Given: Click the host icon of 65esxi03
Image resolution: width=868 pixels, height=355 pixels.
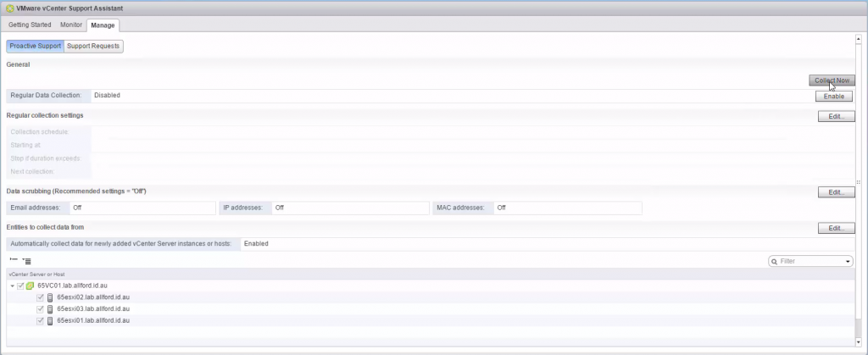Looking at the screenshot, I should coord(50,309).
